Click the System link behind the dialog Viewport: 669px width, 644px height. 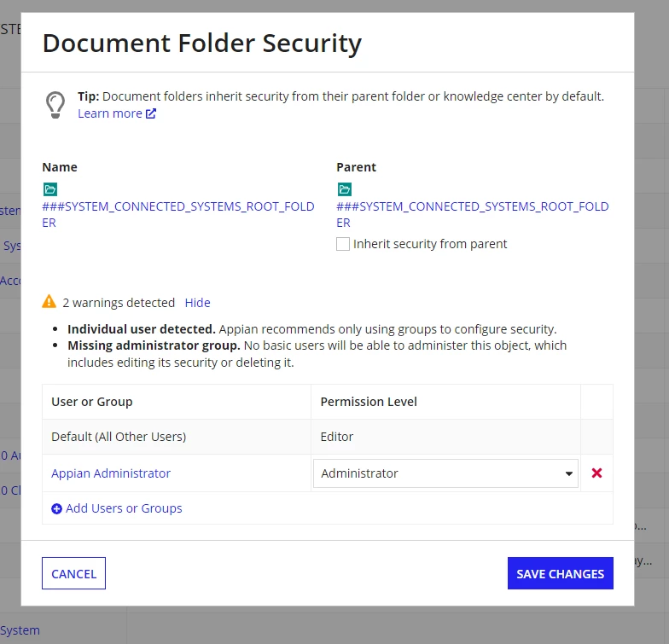pyautogui.click(x=20, y=630)
